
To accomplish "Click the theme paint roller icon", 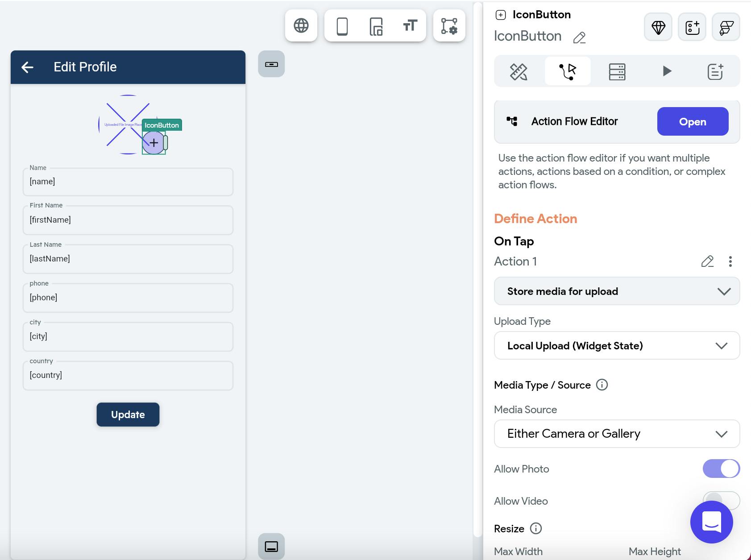I will 726,27.
